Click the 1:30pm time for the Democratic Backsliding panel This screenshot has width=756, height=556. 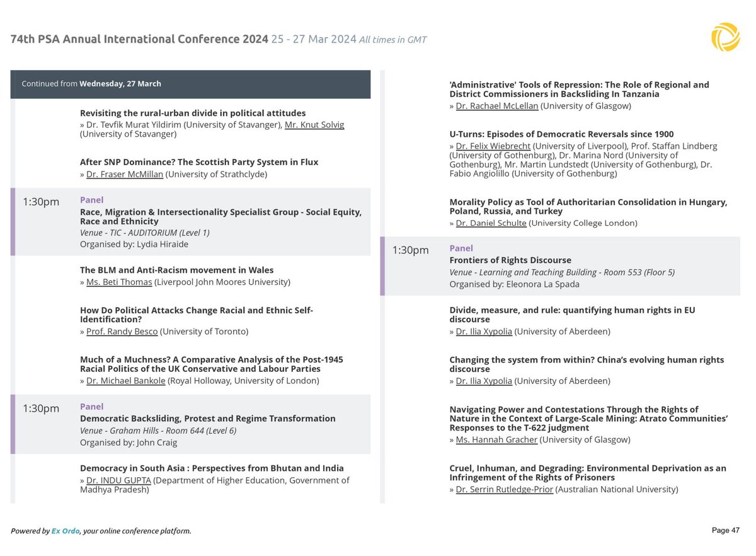click(x=41, y=408)
